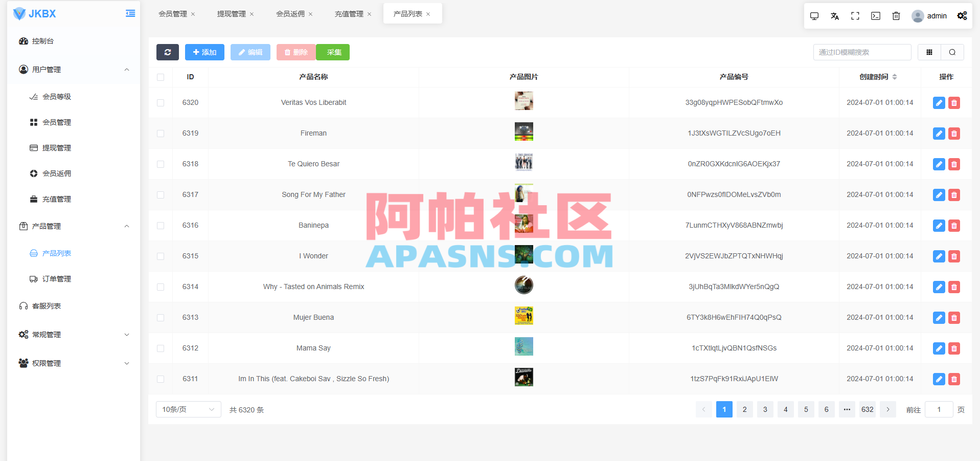Open the admin user menu
980x461 pixels.
coord(929,16)
